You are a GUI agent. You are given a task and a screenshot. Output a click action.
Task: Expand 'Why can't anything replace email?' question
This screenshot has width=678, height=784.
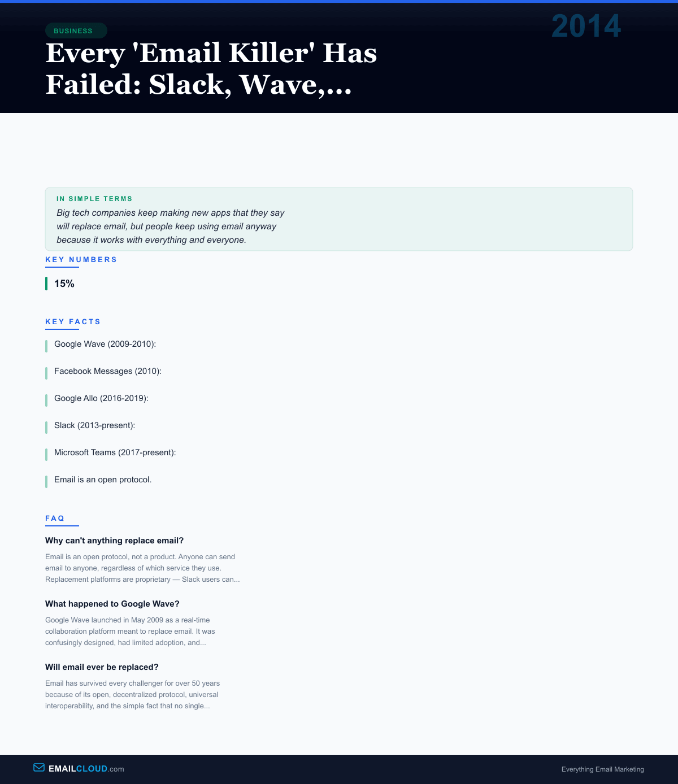click(x=115, y=541)
